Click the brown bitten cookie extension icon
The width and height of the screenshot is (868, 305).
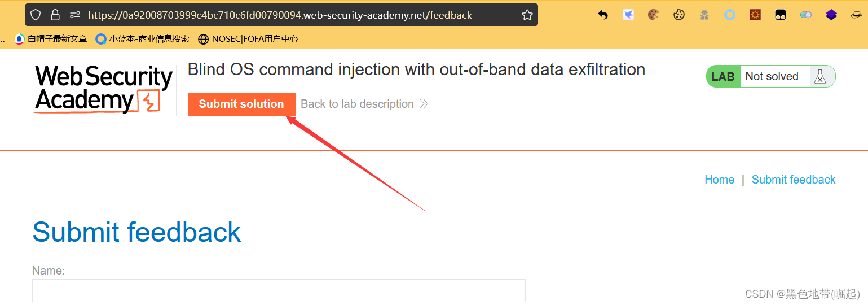pos(654,15)
